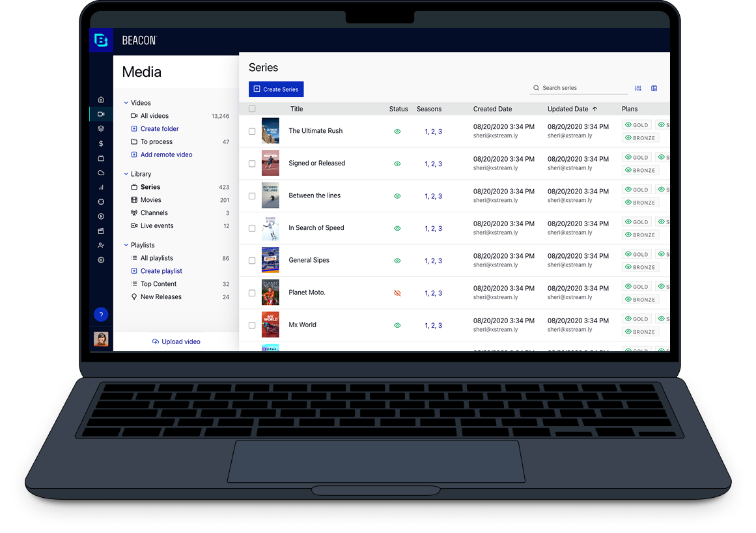Open the filter options next to search
The image size is (756, 533).
[x=637, y=87]
